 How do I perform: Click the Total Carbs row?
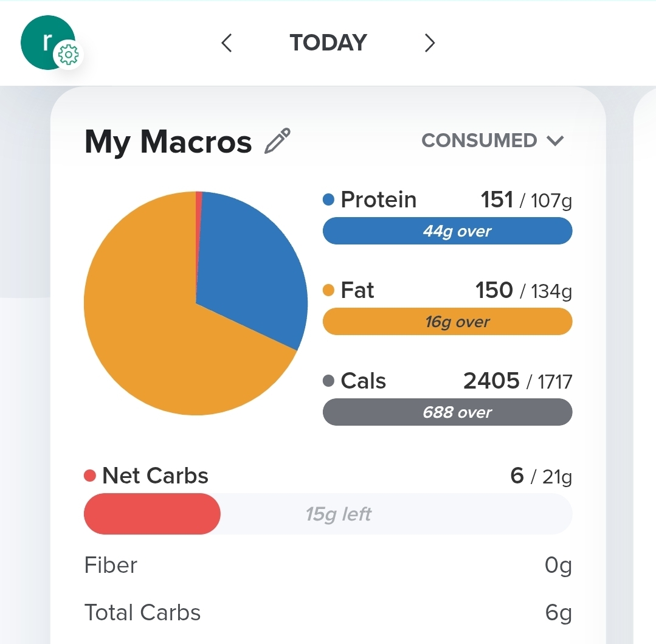tap(328, 612)
